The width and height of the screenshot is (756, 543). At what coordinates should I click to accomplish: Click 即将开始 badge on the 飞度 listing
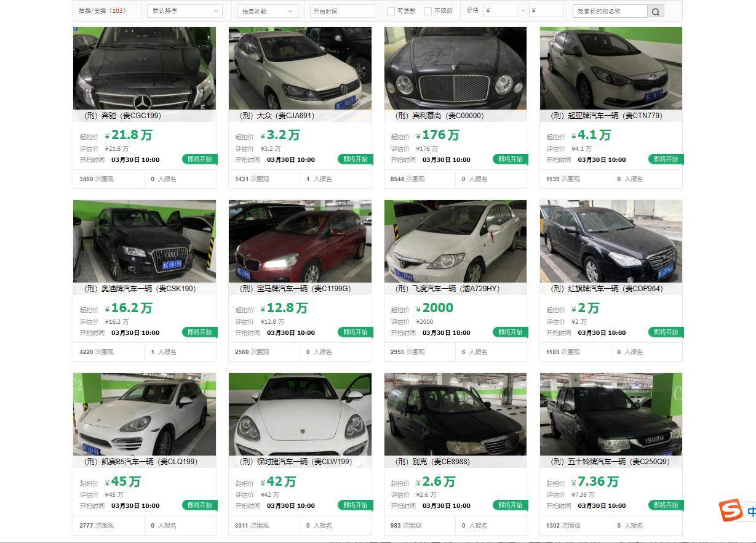pos(511,332)
